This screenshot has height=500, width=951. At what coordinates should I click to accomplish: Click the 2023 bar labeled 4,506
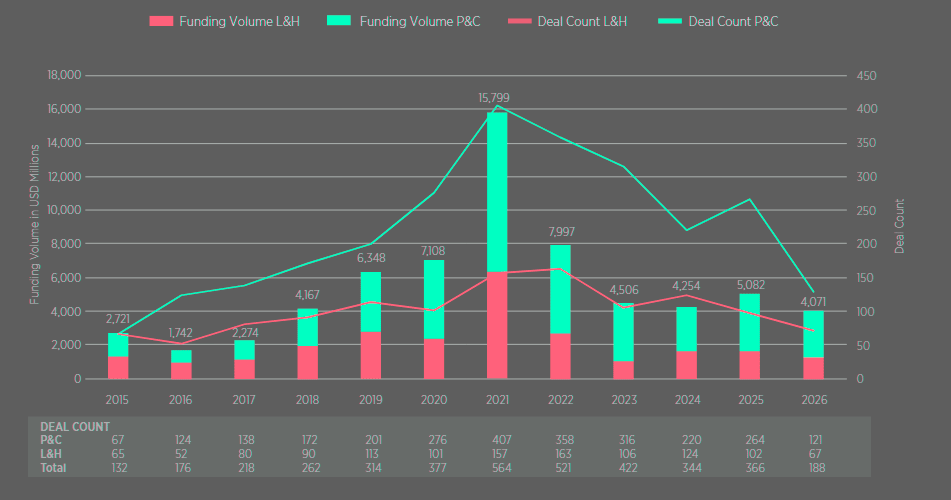point(623,342)
